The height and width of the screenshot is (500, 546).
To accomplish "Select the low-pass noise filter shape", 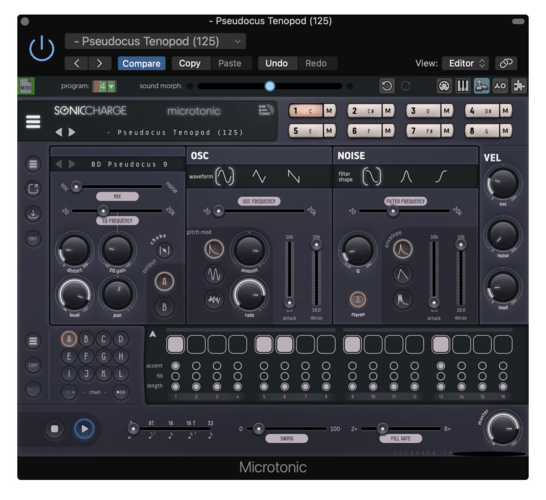I will [372, 176].
